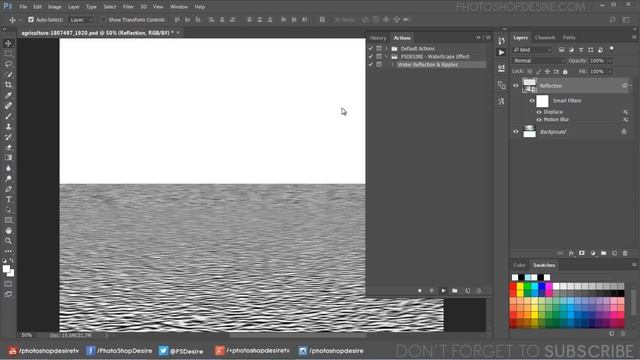Switch to Color tab
The width and height of the screenshot is (640, 360).
(x=519, y=265)
